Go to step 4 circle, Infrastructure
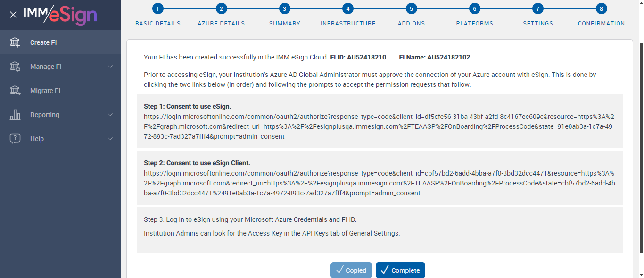The width and height of the screenshot is (644, 278). pos(348,8)
